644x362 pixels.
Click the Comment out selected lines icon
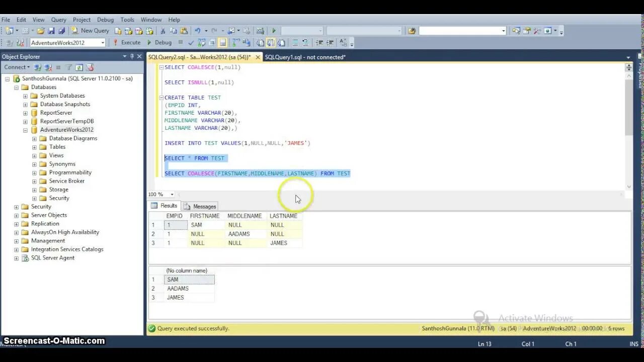(295, 43)
